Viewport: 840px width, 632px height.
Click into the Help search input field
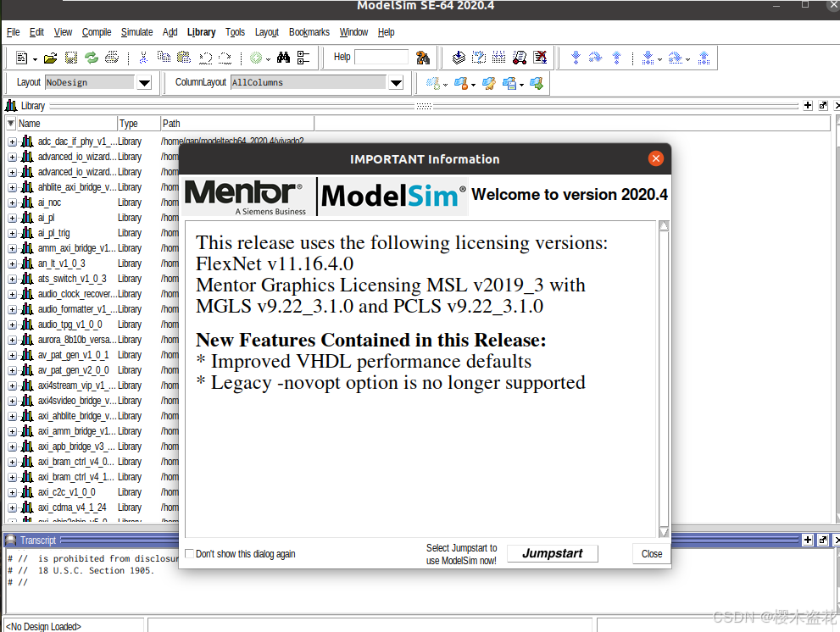381,57
